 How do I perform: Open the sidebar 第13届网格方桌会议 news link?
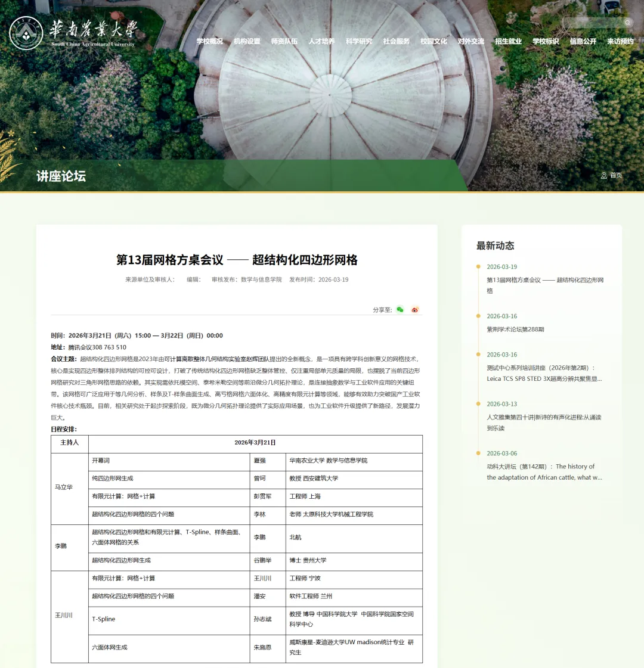(x=545, y=285)
